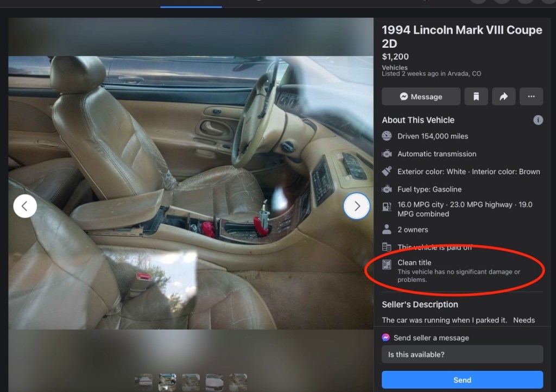
Task: Save the listing with the bookmark icon
Action: coord(476,97)
